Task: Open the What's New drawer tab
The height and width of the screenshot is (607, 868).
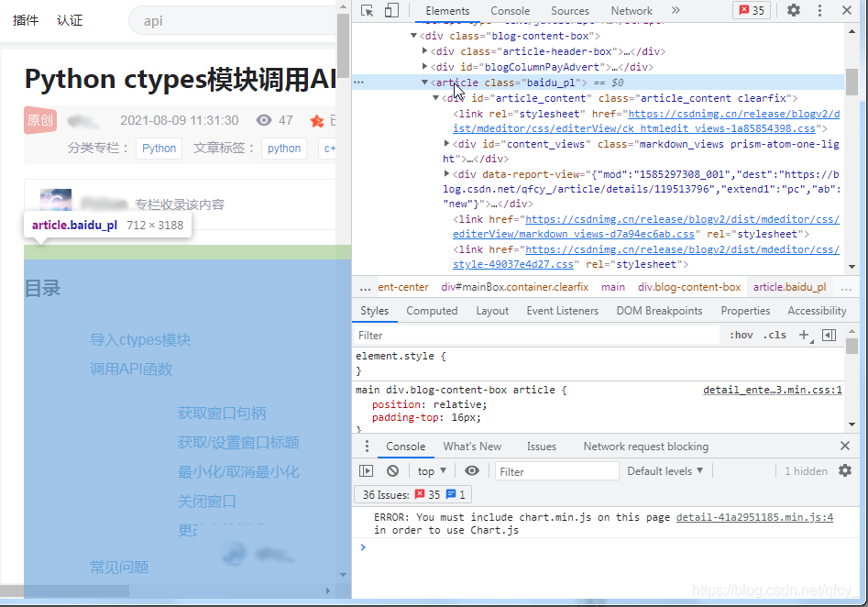Action: click(472, 447)
